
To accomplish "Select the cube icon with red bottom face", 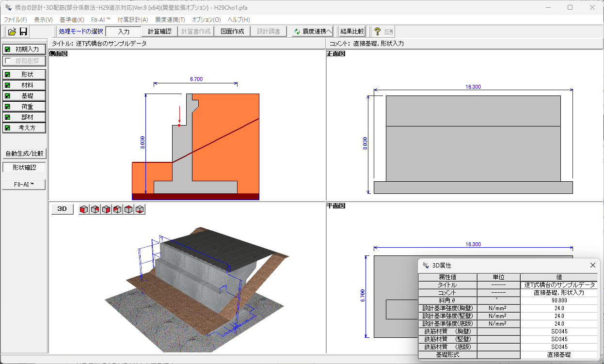I will [x=140, y=209].
